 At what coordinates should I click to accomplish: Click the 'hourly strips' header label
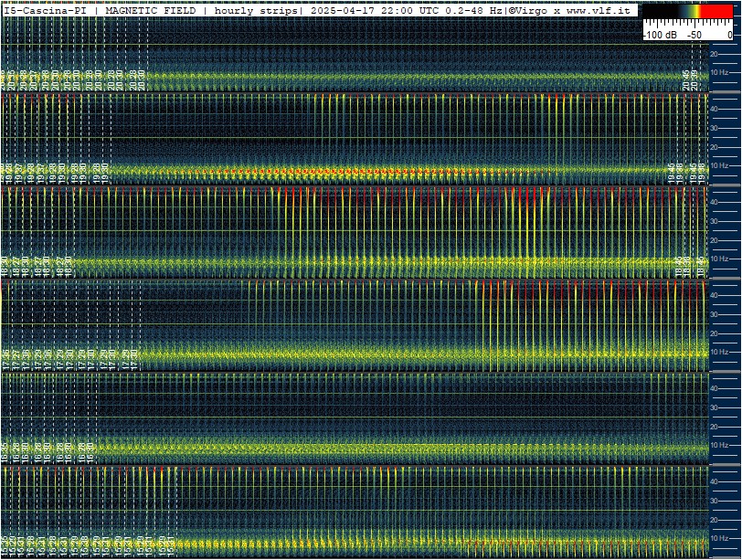click(256, 10)
